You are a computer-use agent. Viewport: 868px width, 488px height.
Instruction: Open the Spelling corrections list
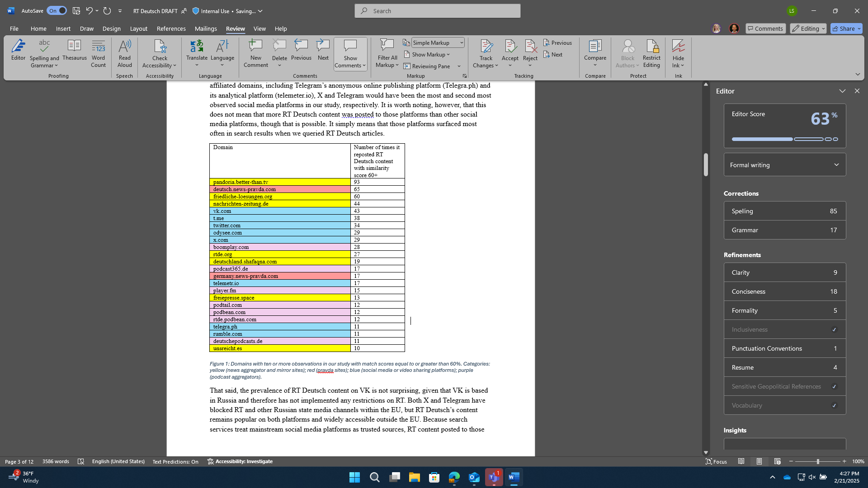(784, 211)
